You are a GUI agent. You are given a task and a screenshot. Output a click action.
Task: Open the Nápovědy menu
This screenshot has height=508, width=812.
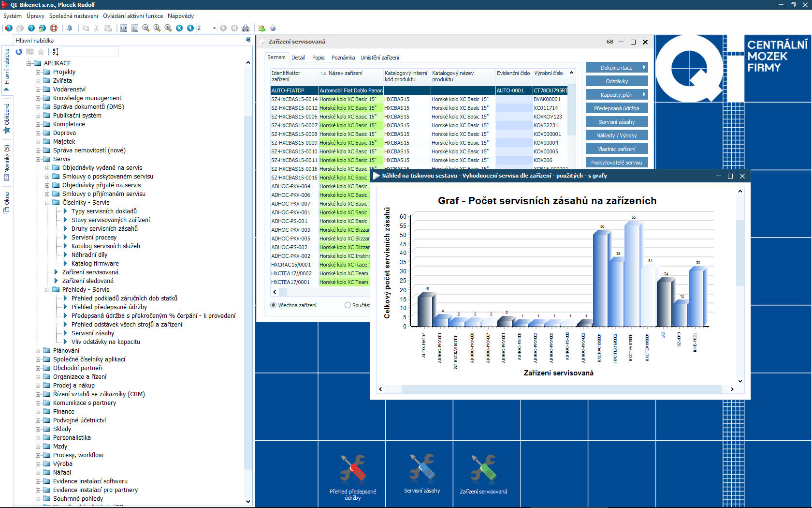[x=180, y=16]
